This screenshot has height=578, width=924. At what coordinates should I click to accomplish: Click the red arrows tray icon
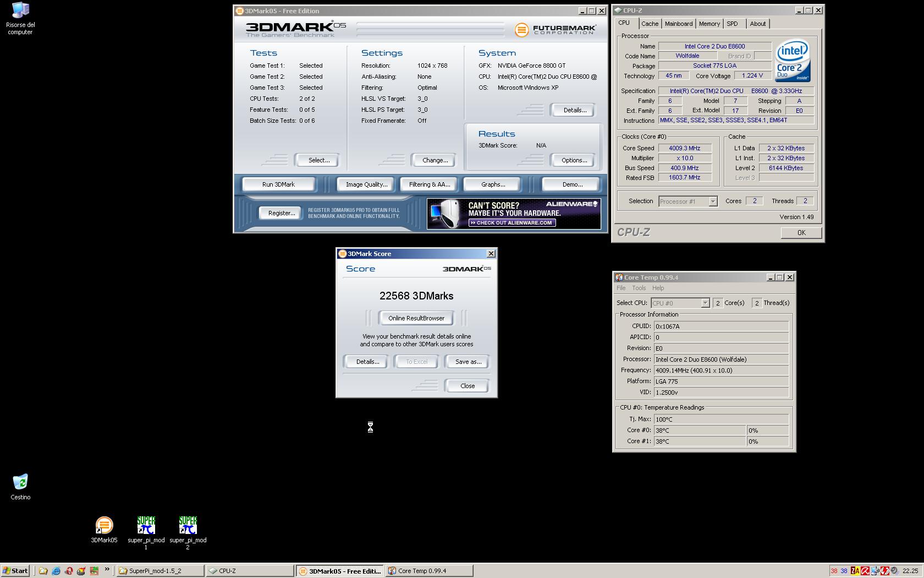(x=885, y=571)
